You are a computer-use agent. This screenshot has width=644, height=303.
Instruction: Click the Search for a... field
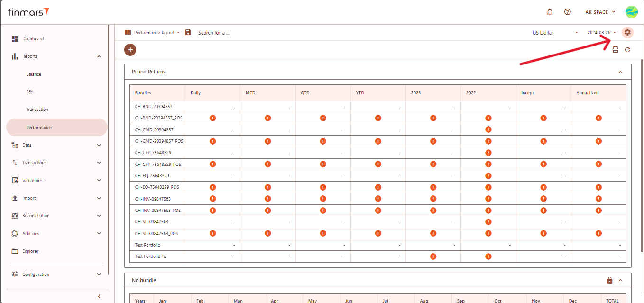pyautogui.click(x=213, y=33)
